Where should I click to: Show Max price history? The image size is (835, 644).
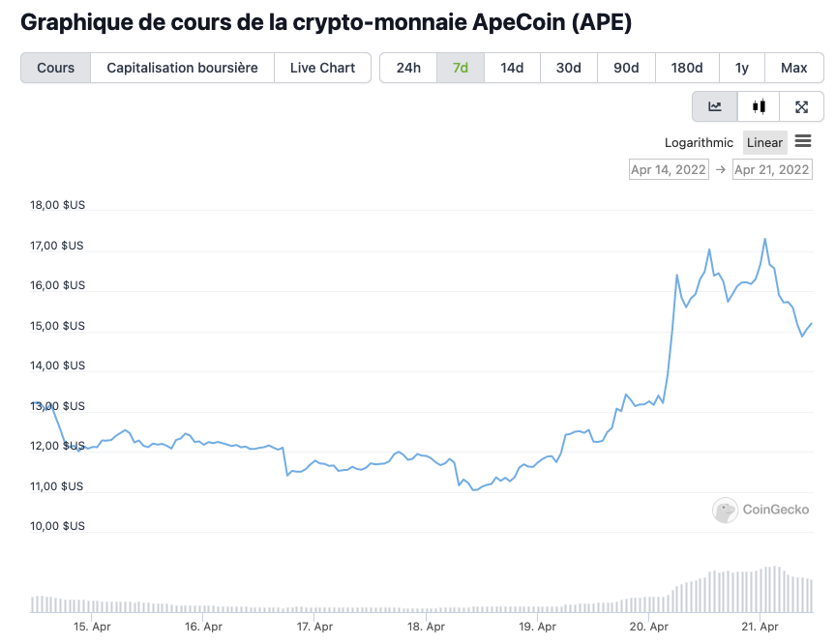793,68
